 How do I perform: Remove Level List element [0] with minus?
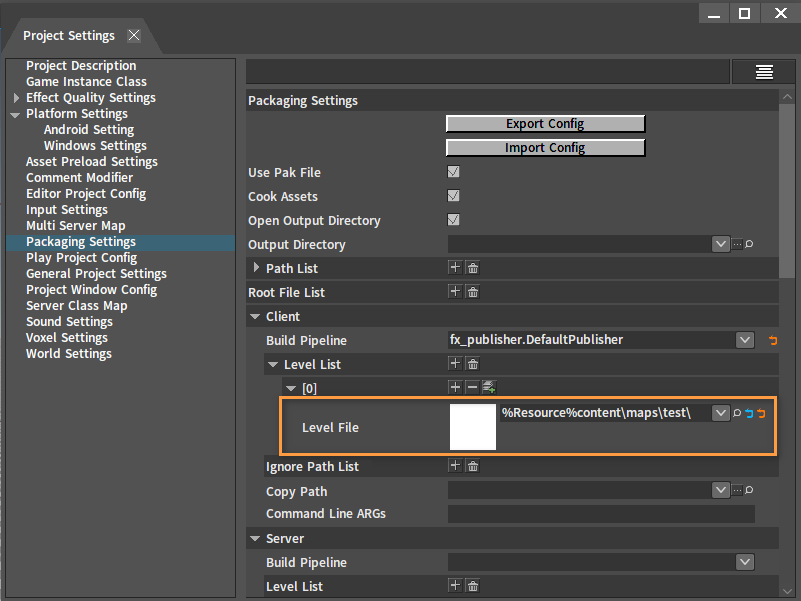click(473, 387)
